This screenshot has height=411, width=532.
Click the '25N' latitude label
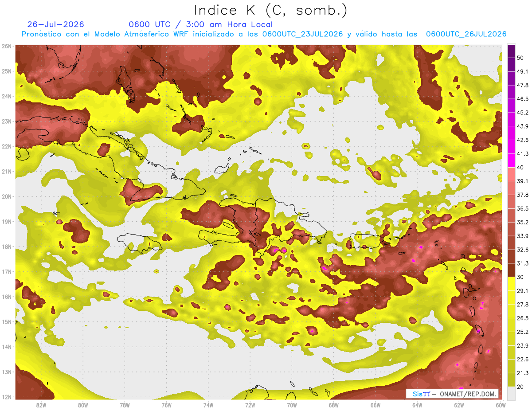coord(7,71)
